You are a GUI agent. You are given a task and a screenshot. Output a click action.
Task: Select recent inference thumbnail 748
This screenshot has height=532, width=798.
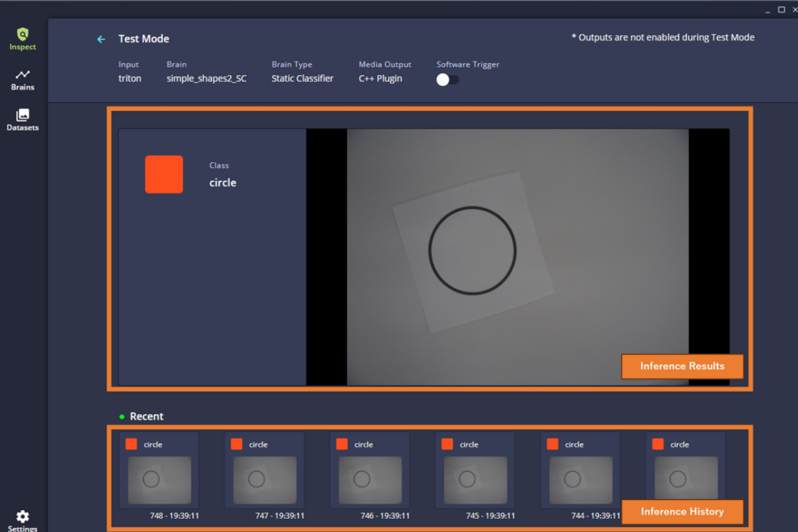[159, 479]
